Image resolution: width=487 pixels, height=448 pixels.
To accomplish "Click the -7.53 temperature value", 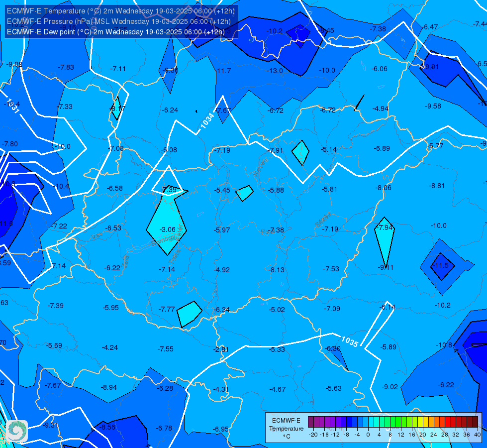I will (331, 269).
